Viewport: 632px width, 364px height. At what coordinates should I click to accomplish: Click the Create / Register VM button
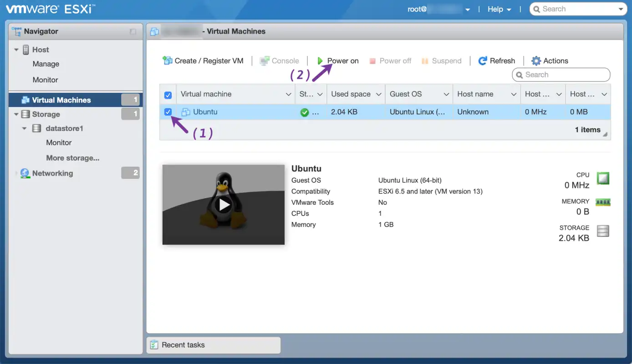point(203,61)
